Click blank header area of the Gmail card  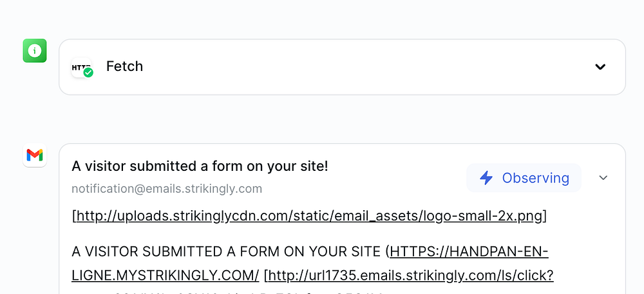pyautogui.click(x=399, y=169)
